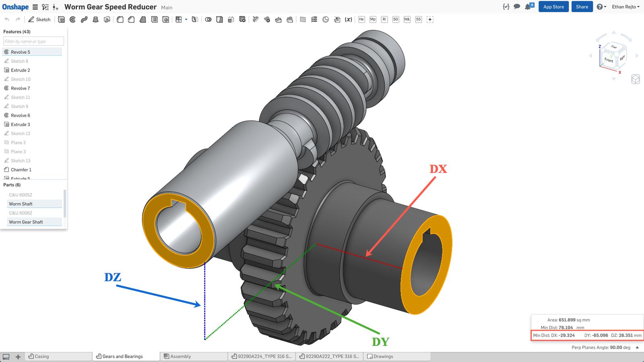This screenshot has height=362, width=644.
Task: Select the Boolean tool icon
Action: pos(208,19)
